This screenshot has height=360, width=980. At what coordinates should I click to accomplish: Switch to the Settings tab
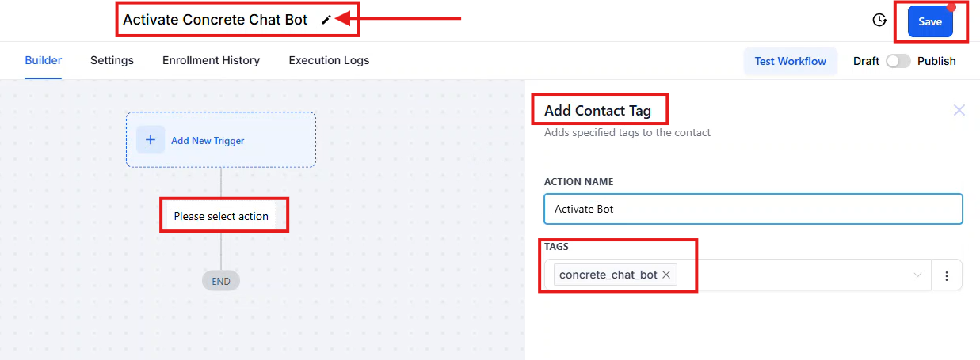[x=112, y=60]
